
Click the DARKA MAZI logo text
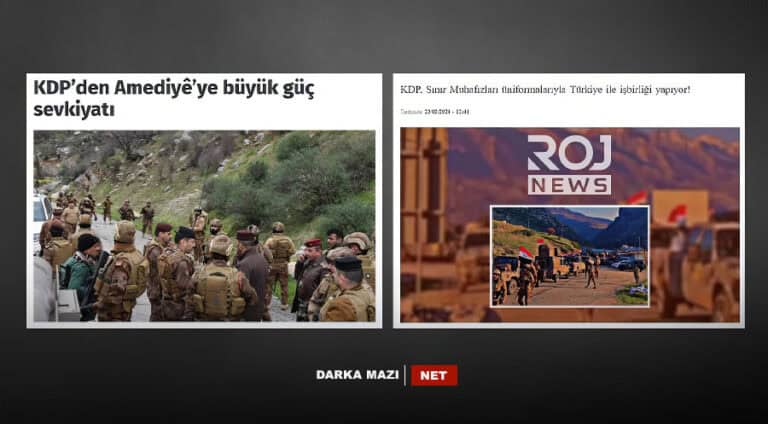pyautogui.click(x=358, y=375)
